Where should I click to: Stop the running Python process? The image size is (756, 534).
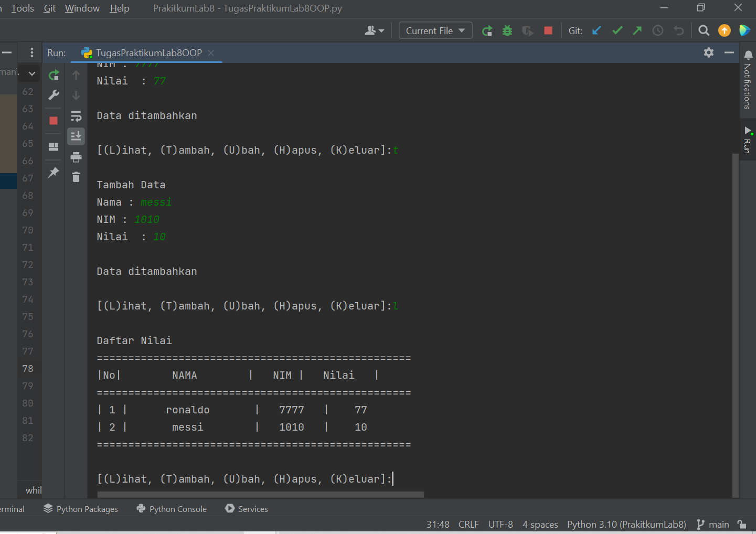(53, 121)
